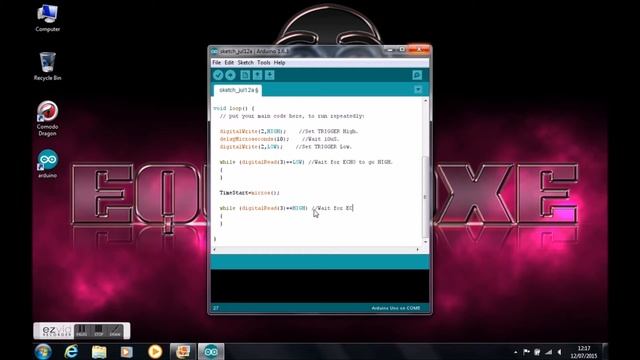Switch to the ezvid app taskbar button
This screenshot has height=360, width=640.
[x=183, y=351]
